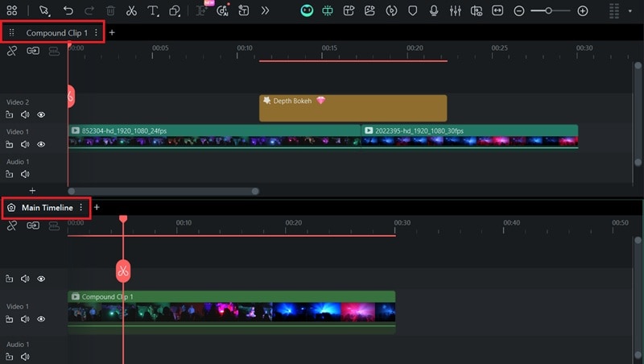Toggle auto link in Main Timeline
Screen dimensions: 644x364
(x=33, y=225)
